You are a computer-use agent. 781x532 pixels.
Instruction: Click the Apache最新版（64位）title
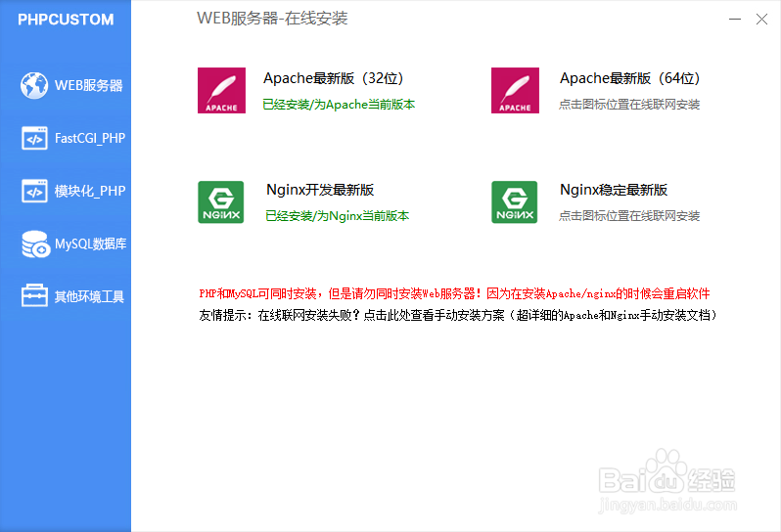(630, 78)
